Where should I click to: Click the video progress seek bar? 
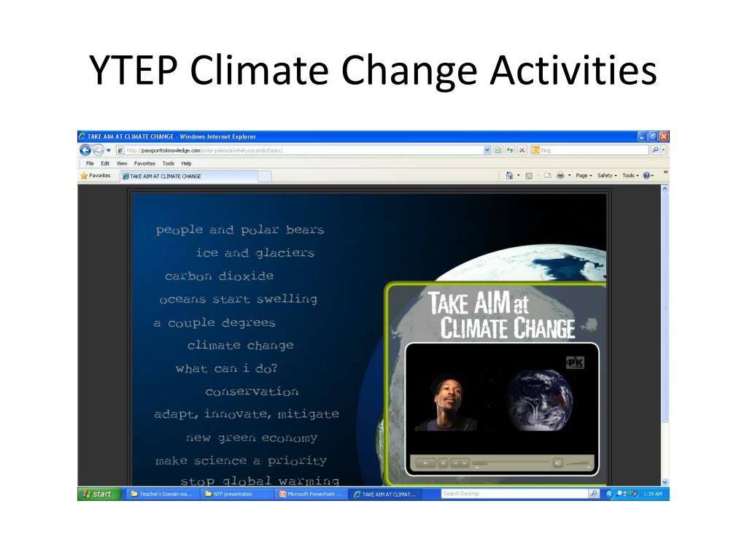pos(511,462)
